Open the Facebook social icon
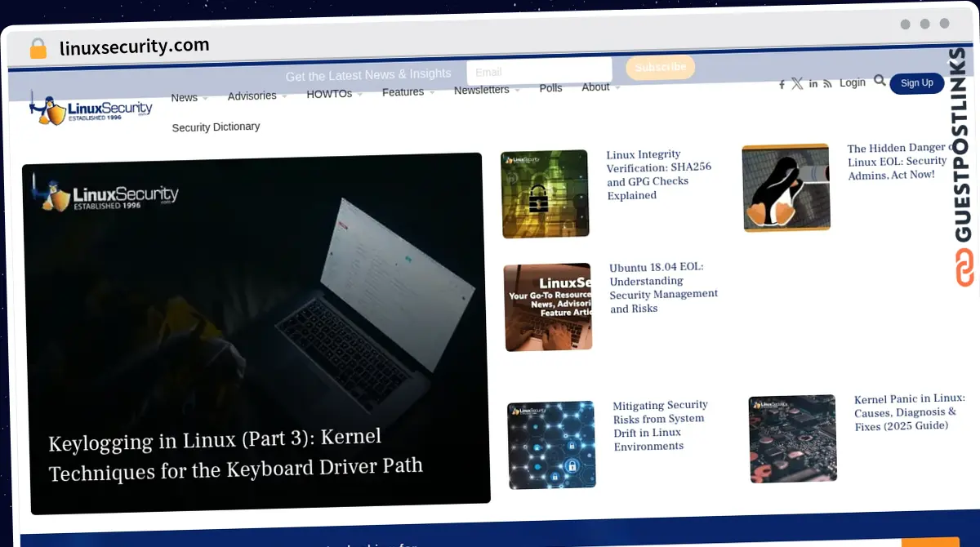This screenshot has width=980, height=547. (x=782, y=84)
